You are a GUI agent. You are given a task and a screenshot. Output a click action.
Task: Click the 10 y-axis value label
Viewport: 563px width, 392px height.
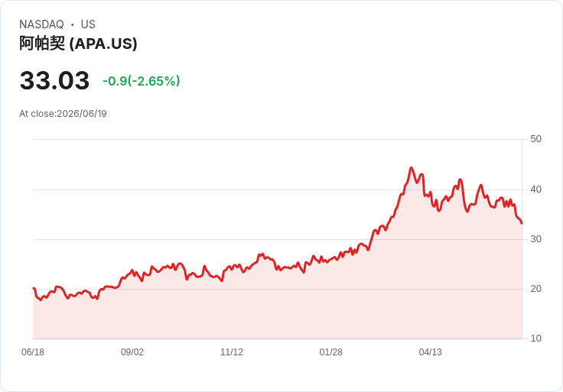point(535,339)
